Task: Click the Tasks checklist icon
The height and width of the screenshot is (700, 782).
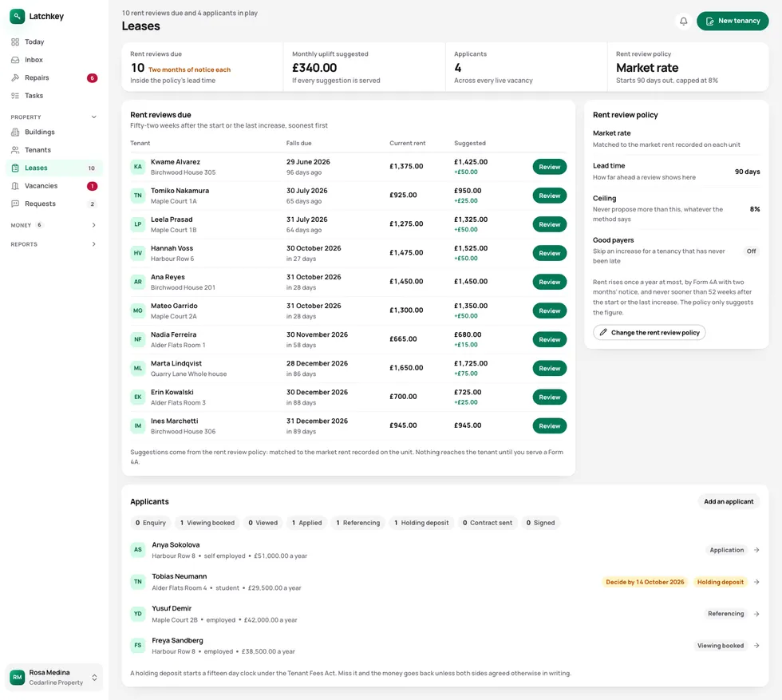Action: [x=15, y=96]
